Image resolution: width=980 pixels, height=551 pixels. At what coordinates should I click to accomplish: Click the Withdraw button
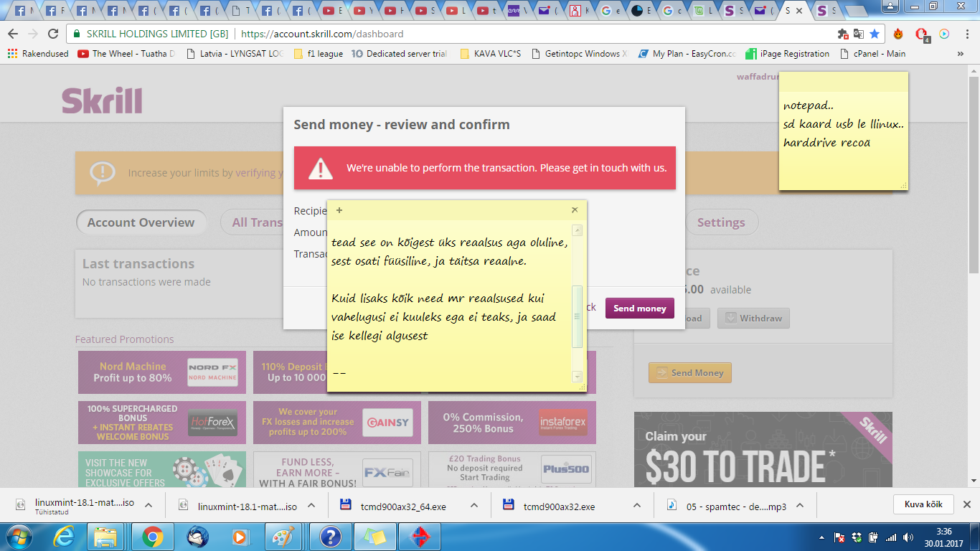tap(754, 319)
